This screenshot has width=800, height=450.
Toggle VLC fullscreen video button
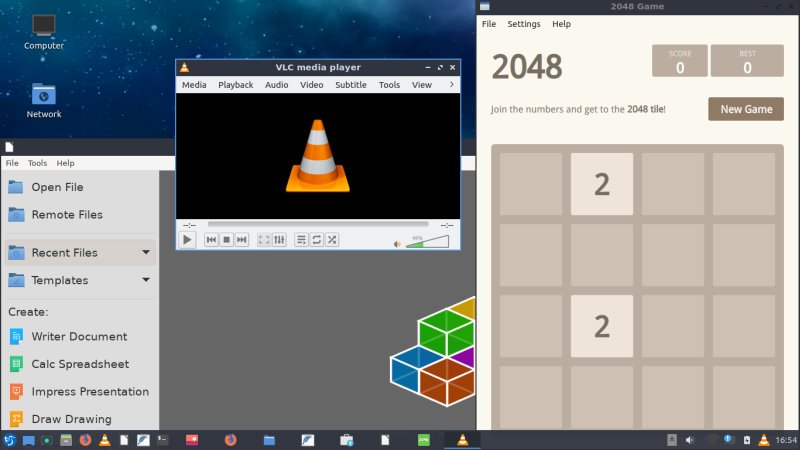(264, 239)
